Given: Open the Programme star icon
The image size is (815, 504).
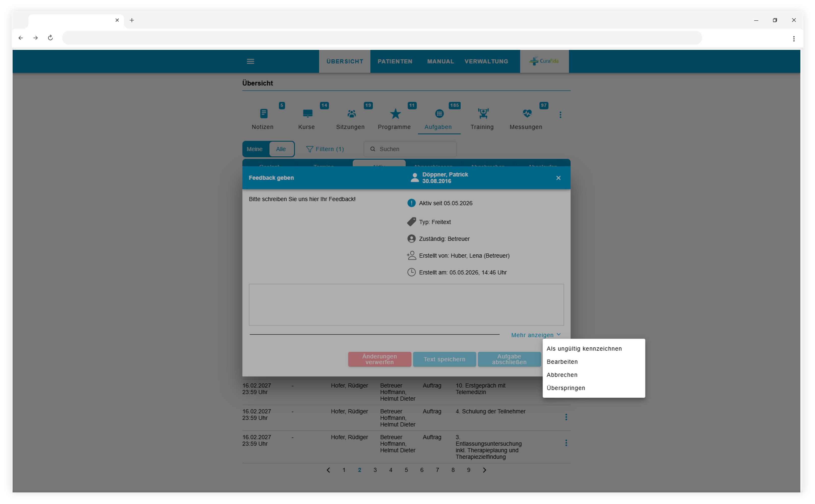Looking at the screenshot, I should 395,114.
